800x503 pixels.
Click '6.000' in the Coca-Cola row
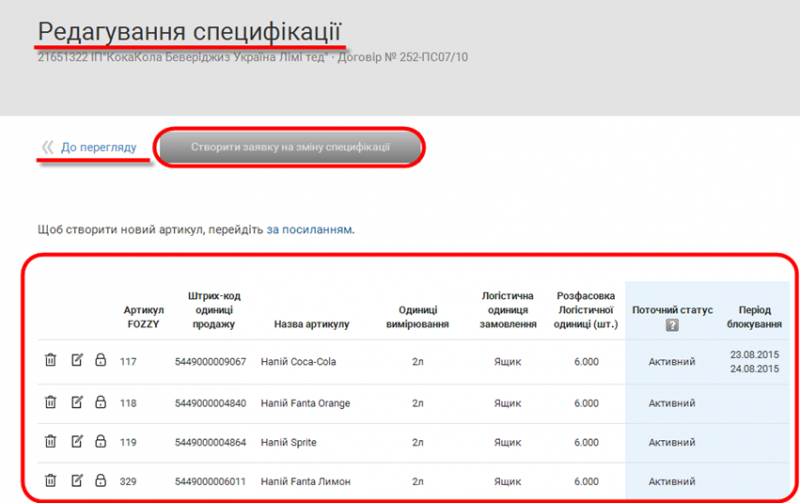586,362
